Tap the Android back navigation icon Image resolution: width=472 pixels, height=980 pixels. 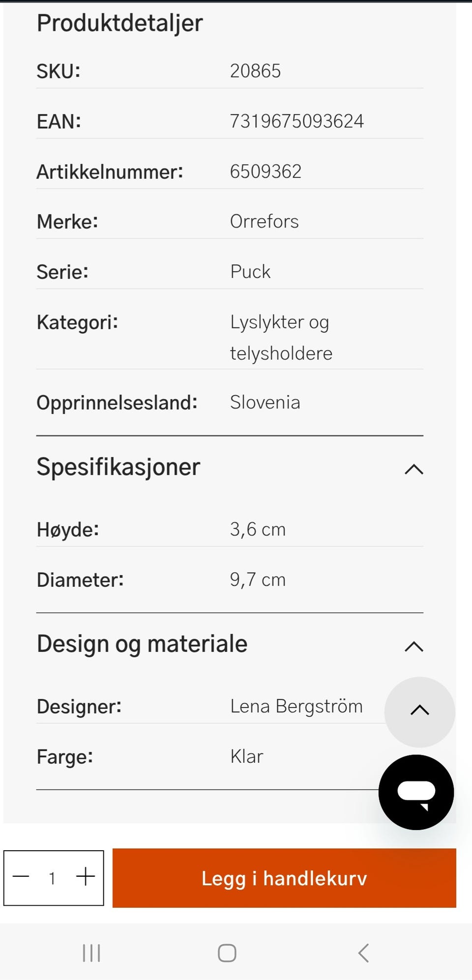363,952
